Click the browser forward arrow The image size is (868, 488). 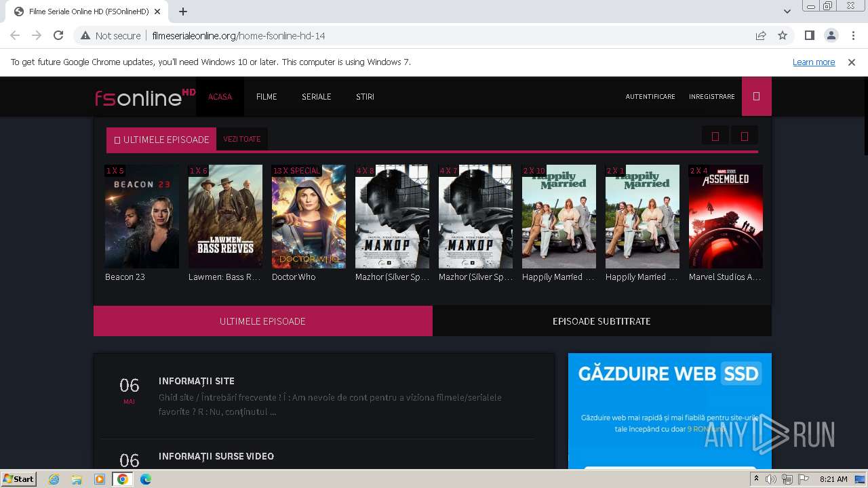coord(37,35)
